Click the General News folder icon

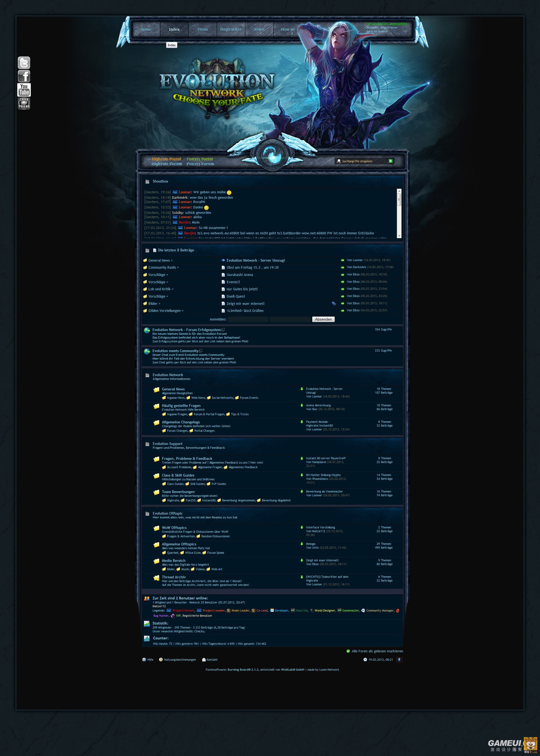click(x=156, y=390)
